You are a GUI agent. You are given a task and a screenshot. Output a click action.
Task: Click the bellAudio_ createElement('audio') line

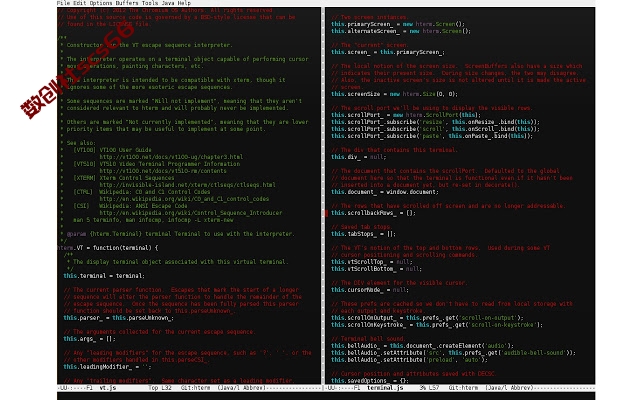click(x=422, y=346)
